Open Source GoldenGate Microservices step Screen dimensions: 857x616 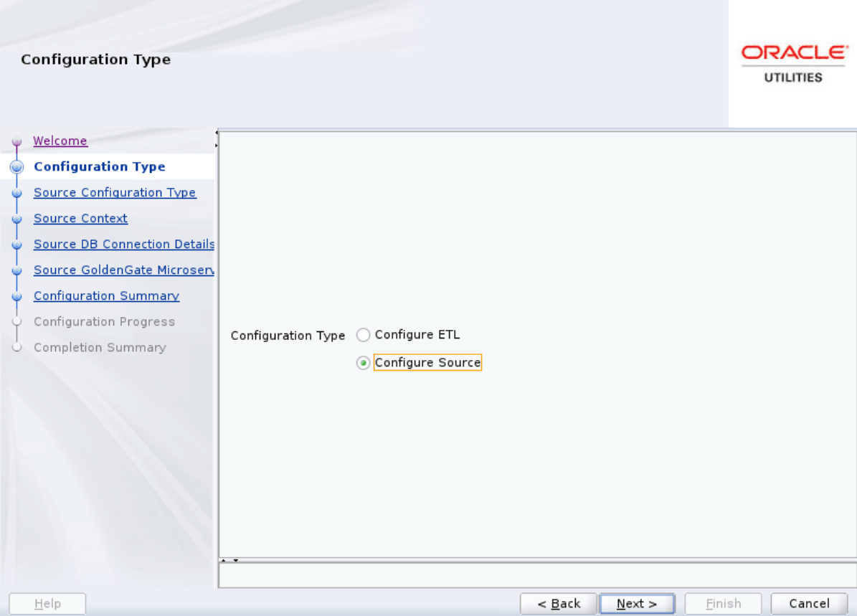point(124,270)
